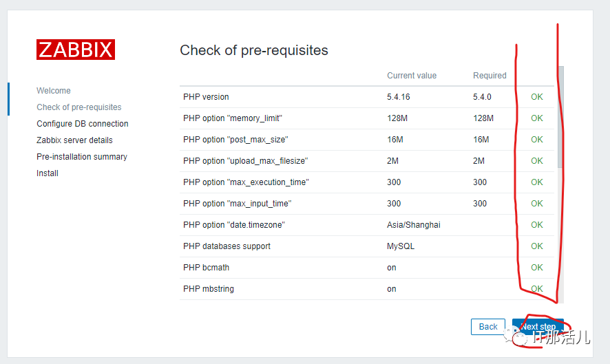
Task: Open the Welcome step
Action: [x=54, y=91]
